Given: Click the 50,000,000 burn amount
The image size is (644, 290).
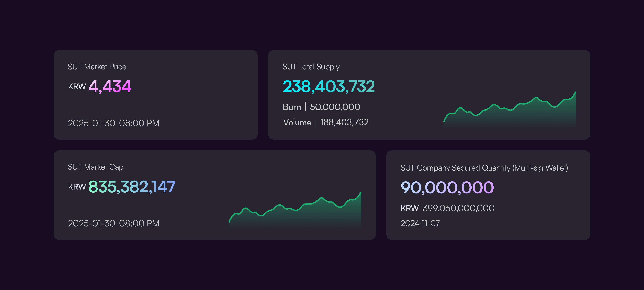Looking at the screenshot, I should point(335,107).
